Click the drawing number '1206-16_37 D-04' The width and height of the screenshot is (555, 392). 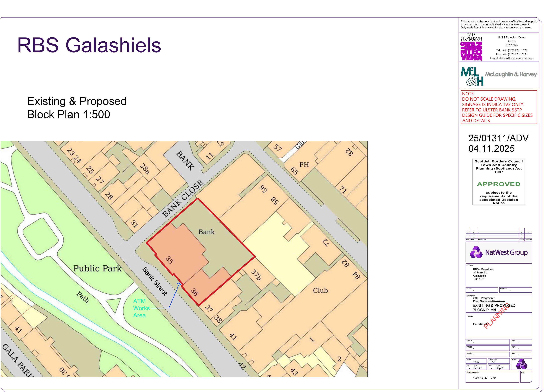click(484, 378)
